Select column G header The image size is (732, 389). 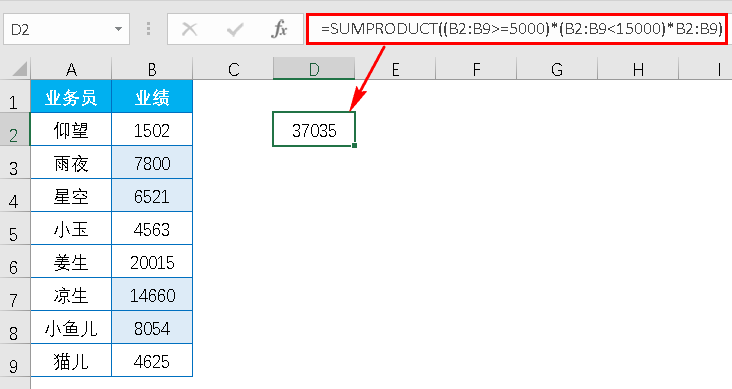click(556, 69)
